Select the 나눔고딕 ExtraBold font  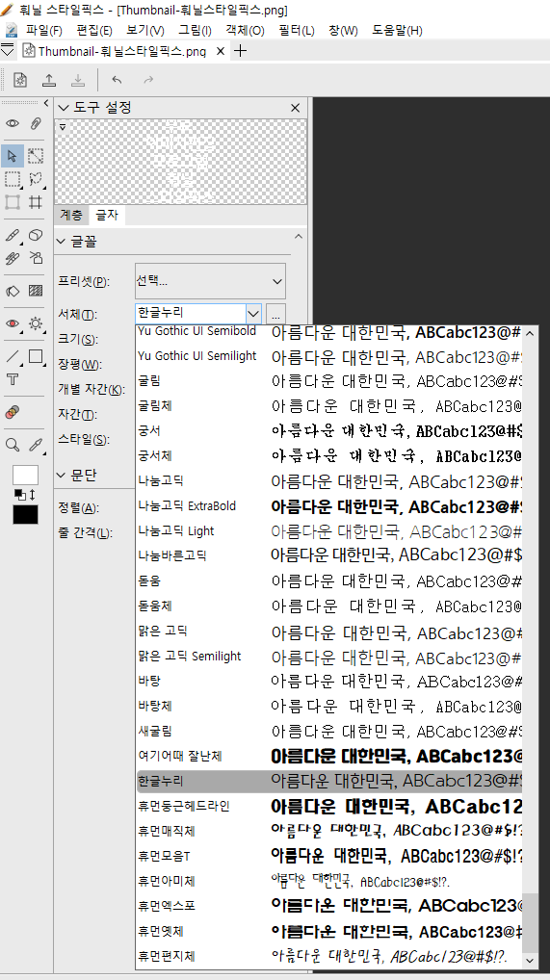[329, 506]
